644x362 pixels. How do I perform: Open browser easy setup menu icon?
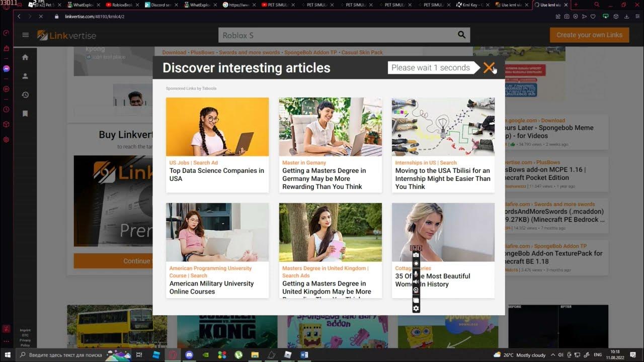pos(636,16)
